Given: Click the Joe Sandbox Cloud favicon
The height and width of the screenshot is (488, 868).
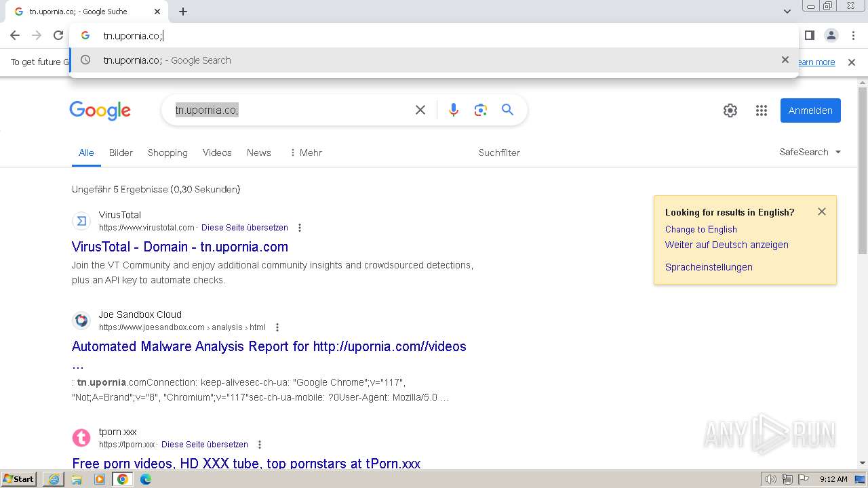Looking at the screenshot, I should pyautogui.click(x=81, y=320).
